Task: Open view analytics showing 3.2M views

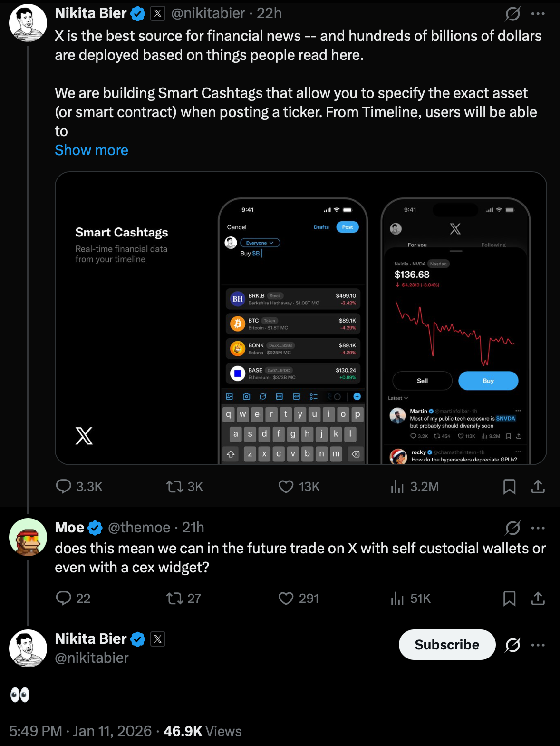Action: (397, 486)
